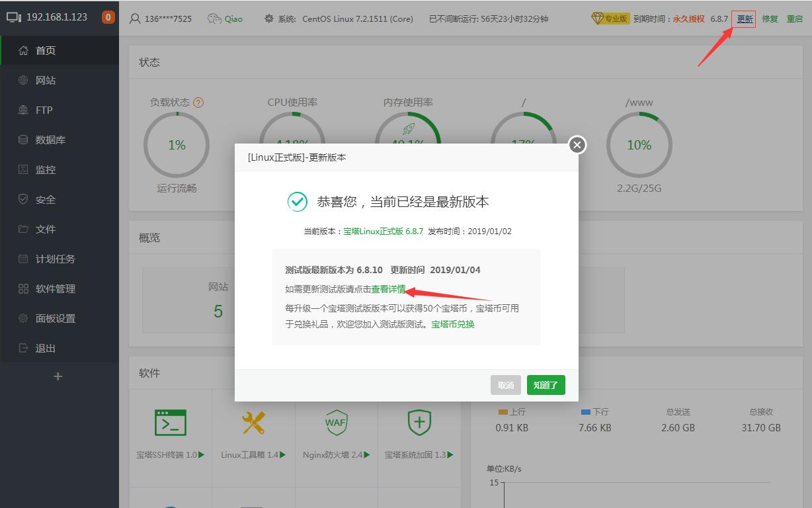Click the 负载状态 1% gauge
812x508 pixels.
(x=177, y=145)
